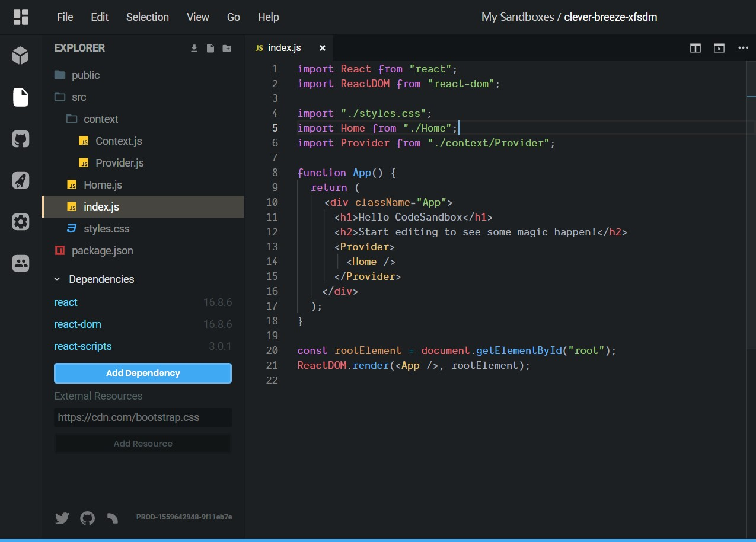Click the Add Dependency button
Viewport: 756px width, 542px height.
143,373
